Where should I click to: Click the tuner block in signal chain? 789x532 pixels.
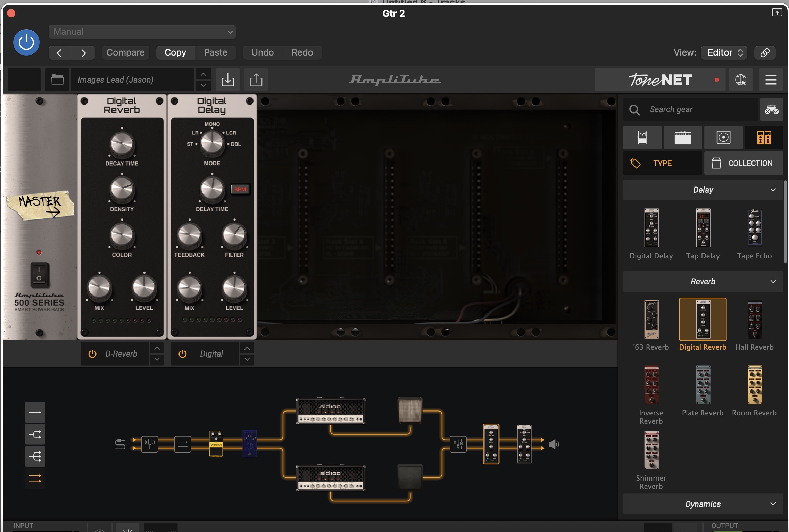150,444
